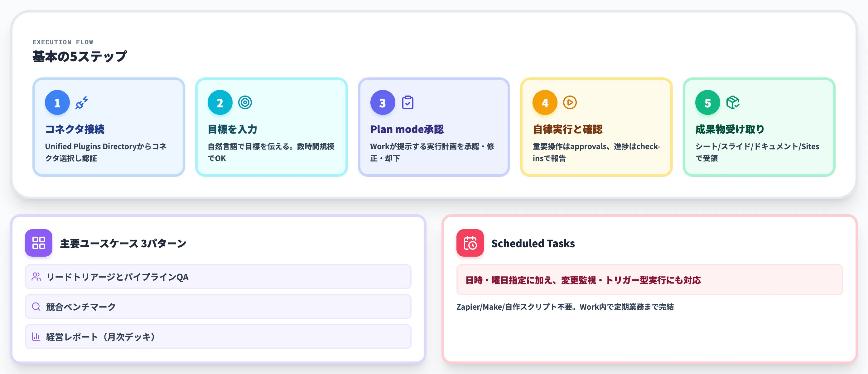Select the リードトリアージとパイプラインQA use case row
868x374 pixels.
[x=218, y=277]
